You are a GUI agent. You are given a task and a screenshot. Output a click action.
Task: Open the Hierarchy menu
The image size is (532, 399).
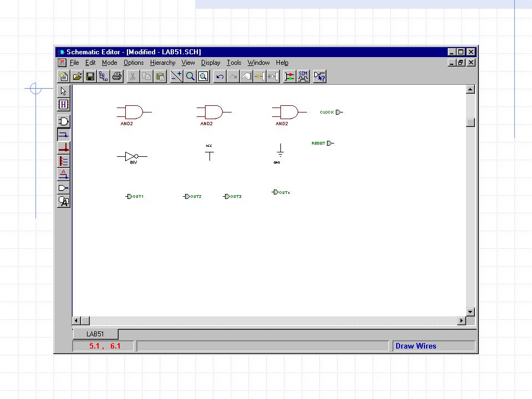coord(163,63)
